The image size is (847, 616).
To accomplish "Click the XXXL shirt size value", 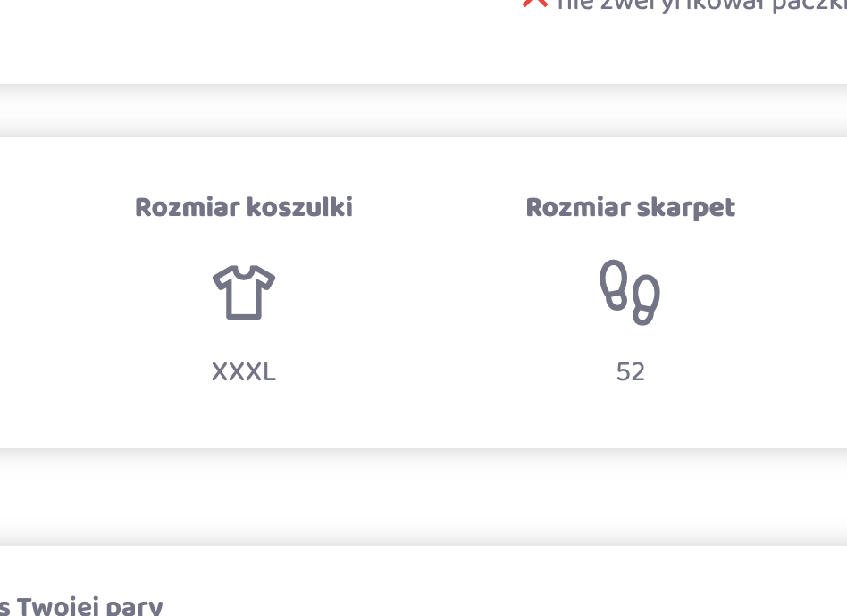I will pos(244,372).
